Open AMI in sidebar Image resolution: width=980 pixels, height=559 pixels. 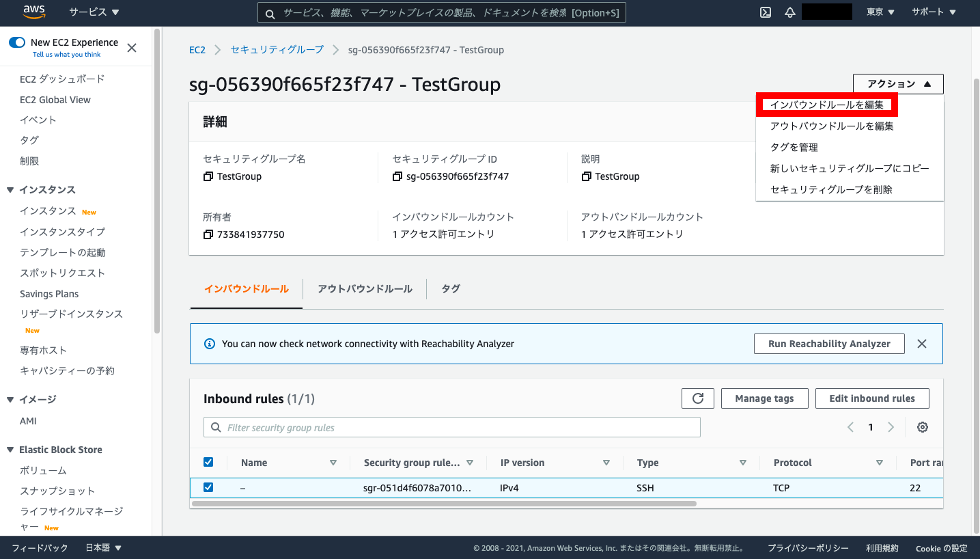[28, 421]
